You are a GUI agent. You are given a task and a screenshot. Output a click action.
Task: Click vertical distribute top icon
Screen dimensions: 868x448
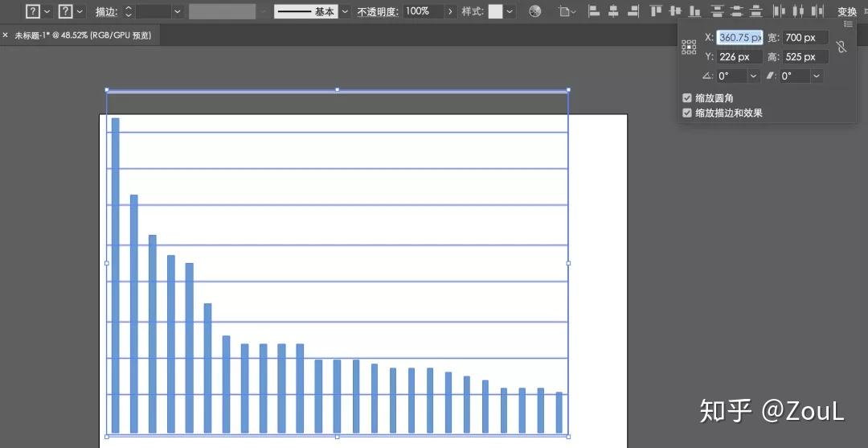point(718,11)
